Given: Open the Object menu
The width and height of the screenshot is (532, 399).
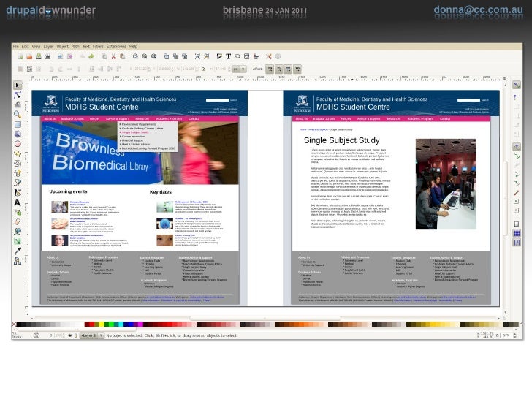Looking at the screenshot, I should tap(62, 47).
